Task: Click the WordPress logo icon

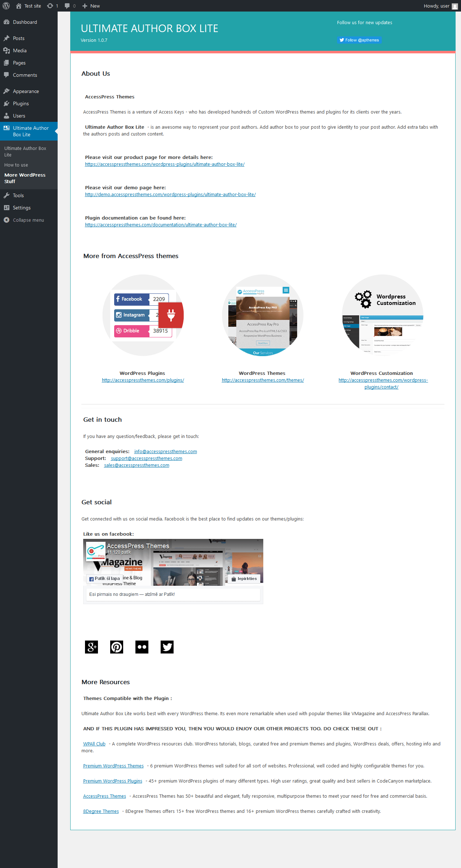Action: pos(6,6)
